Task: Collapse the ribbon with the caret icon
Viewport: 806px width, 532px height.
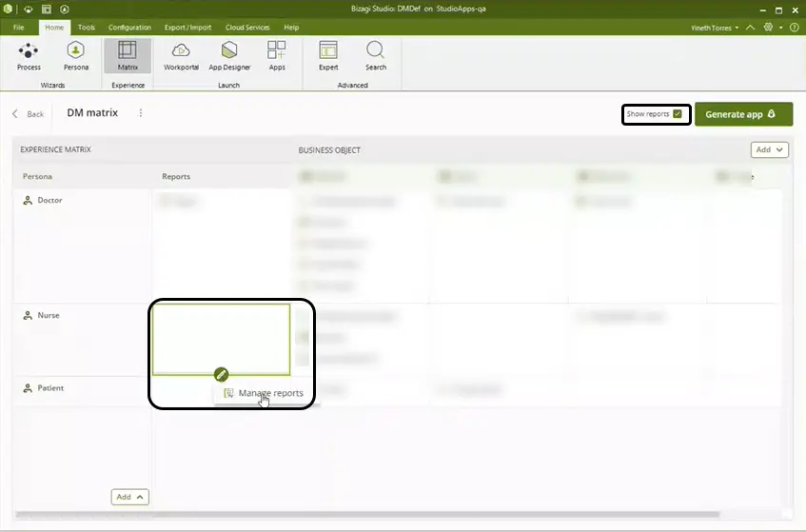Action: pyautogui.click(x=750, y=28)
